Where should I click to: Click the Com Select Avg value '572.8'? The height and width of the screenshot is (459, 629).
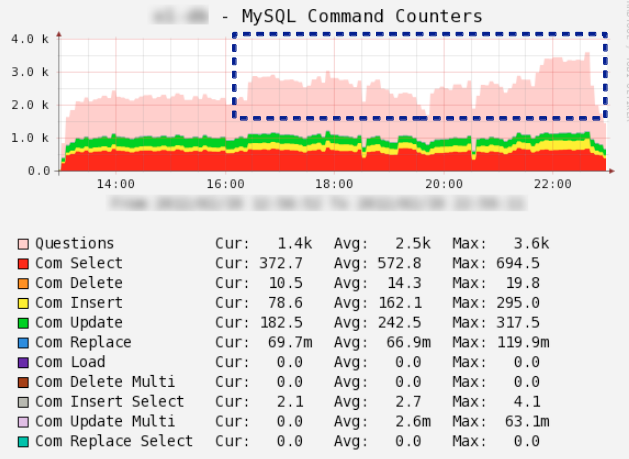click(x=399, y=263)
